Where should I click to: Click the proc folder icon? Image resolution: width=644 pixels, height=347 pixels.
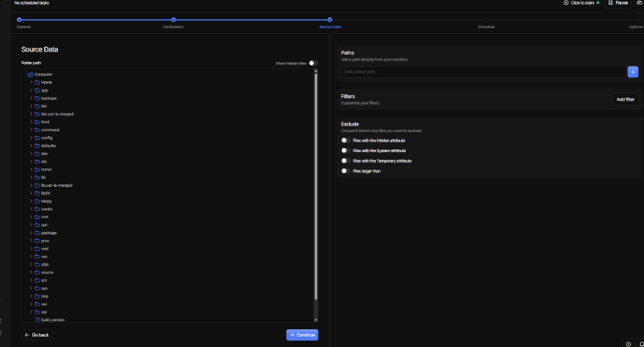coord(37,241)
